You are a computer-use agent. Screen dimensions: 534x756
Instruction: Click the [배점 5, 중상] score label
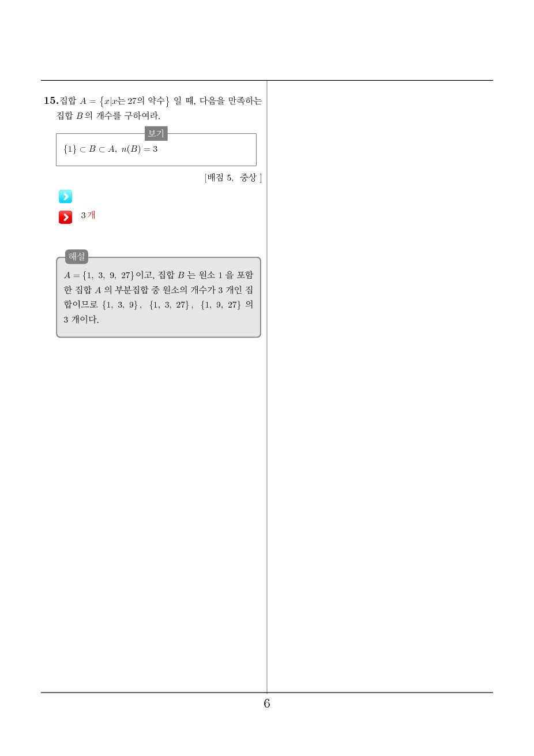tap(233, 178)
